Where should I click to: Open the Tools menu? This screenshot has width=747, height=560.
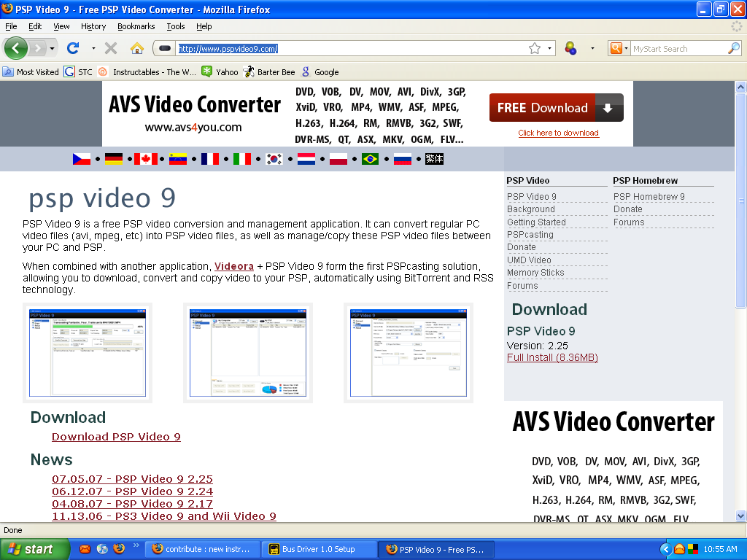[176, 26]
